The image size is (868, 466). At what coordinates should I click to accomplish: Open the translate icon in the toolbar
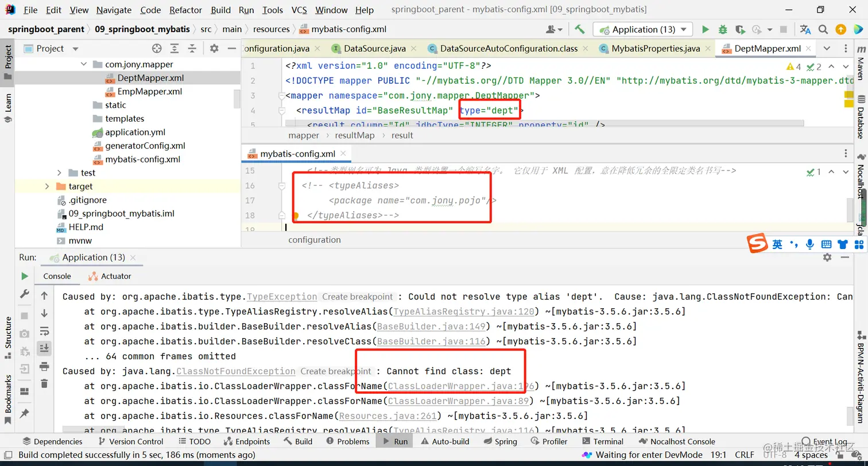click(805, 29)
